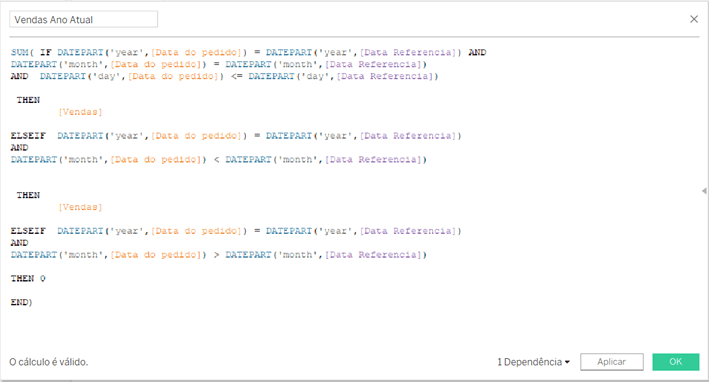Click the first [Vendas] field reference
This screenshot has height=382, width=709.
80,112
